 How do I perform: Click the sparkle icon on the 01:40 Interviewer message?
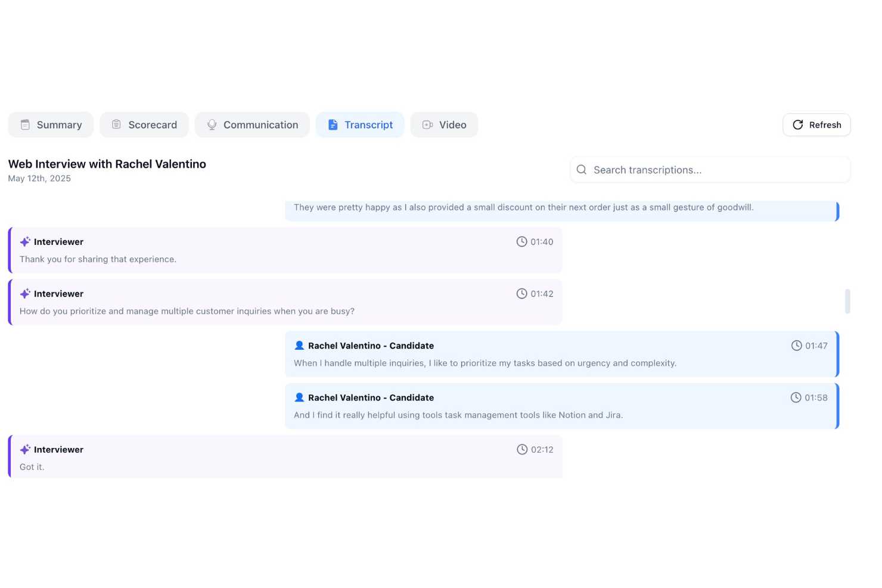(25, 241)
